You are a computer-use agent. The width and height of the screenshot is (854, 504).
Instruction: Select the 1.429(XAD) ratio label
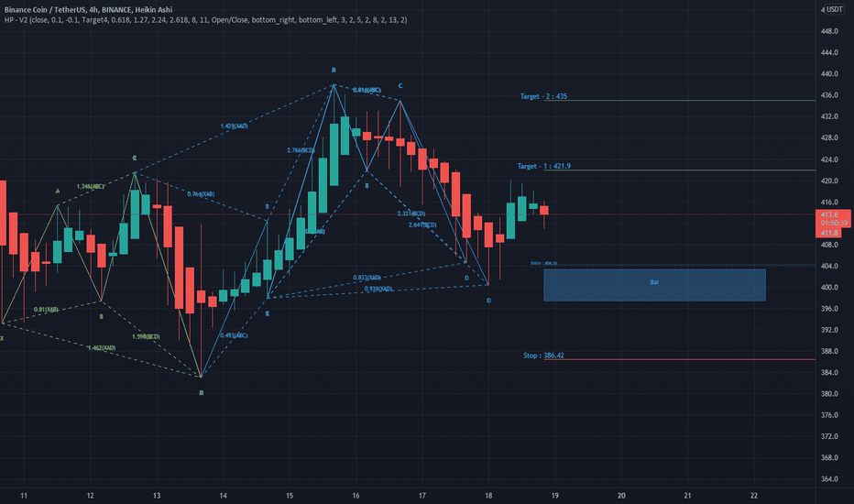coord(235,126)
